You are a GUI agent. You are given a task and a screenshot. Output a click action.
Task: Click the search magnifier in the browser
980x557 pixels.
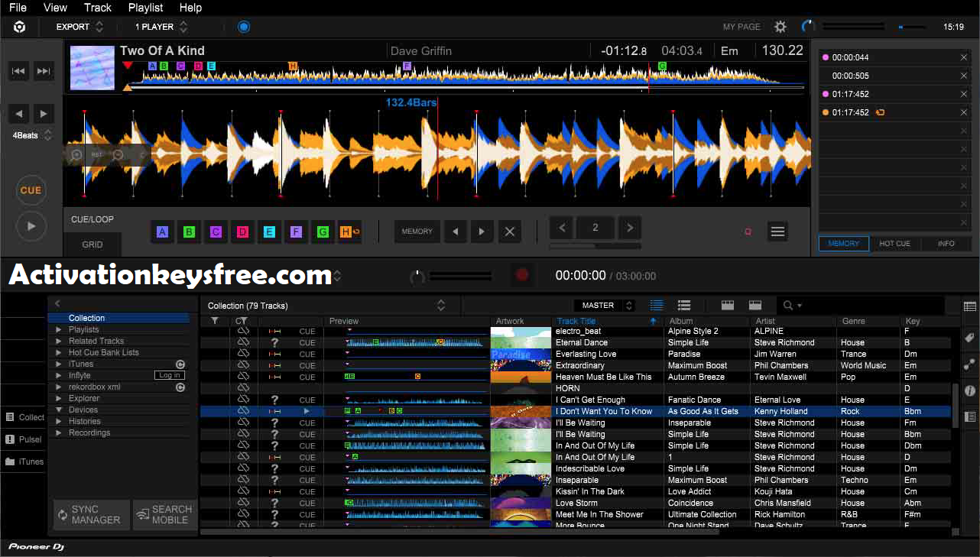[788, 306]
